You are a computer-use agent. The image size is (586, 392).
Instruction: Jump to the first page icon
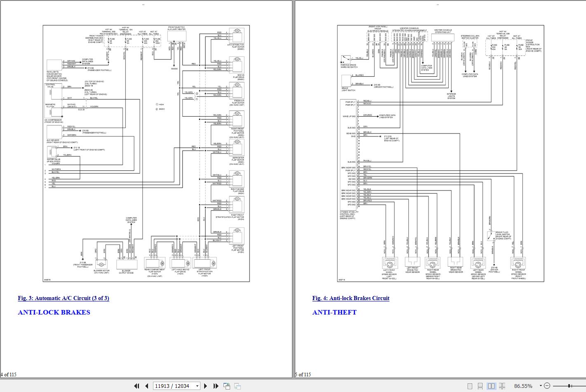137,386
